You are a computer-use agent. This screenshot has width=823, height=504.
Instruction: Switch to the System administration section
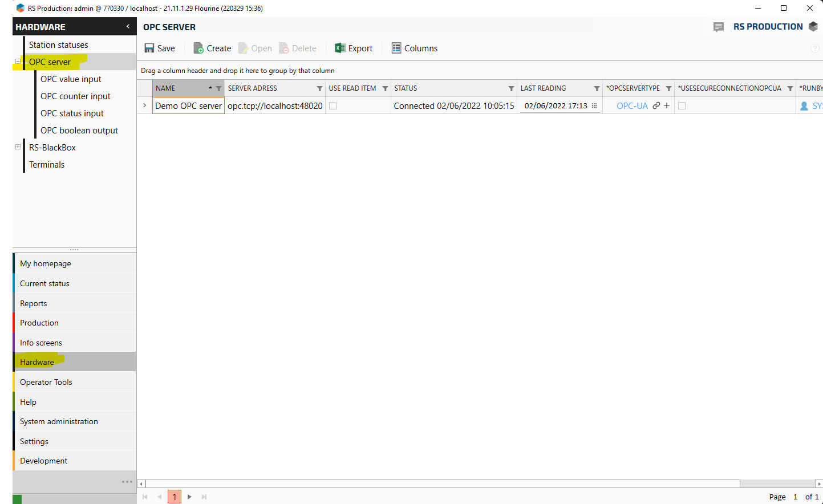click(x=59, y=421)
